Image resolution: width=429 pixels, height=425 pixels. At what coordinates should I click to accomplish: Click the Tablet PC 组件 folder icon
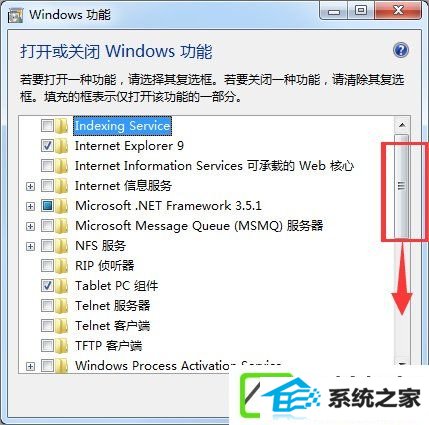(x=61, y=286)
